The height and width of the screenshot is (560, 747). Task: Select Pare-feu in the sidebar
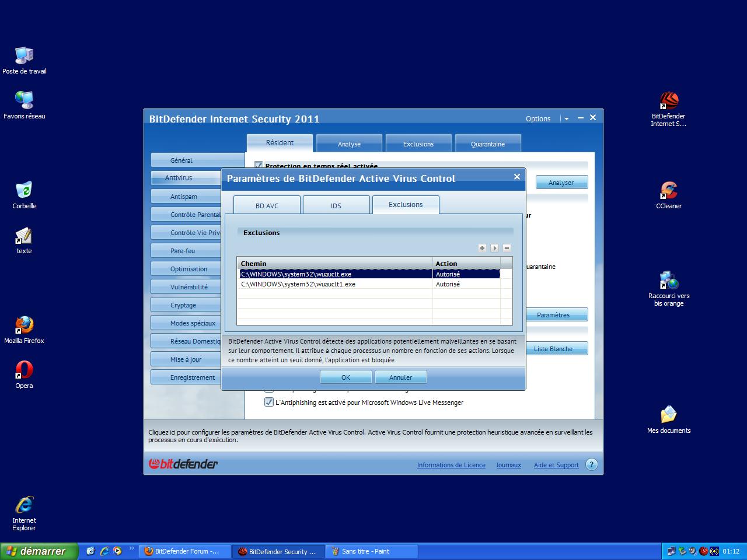tap(186, 251)
